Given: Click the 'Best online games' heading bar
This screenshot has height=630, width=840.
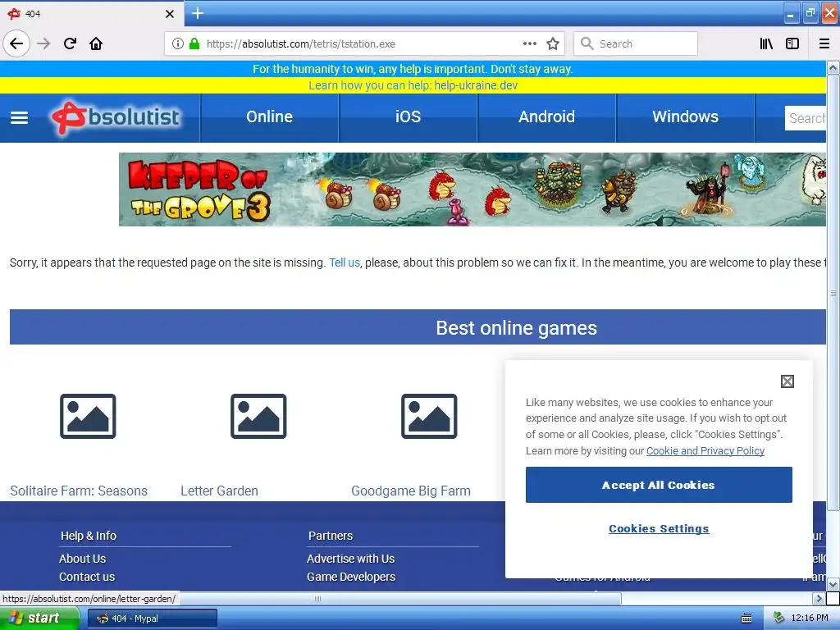Looking at the screenshot, I should [418, 327].
